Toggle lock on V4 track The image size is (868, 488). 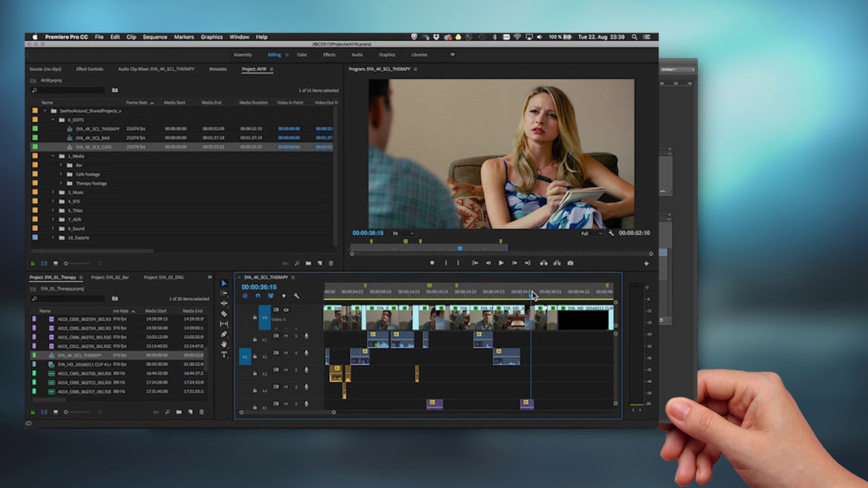[x=255, y=317]
